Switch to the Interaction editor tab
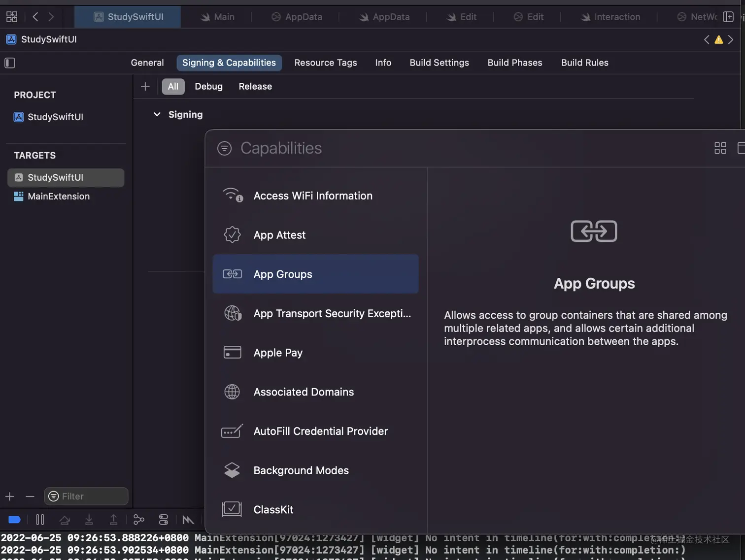This screenshot has height=560, width=745. point(610,17)
